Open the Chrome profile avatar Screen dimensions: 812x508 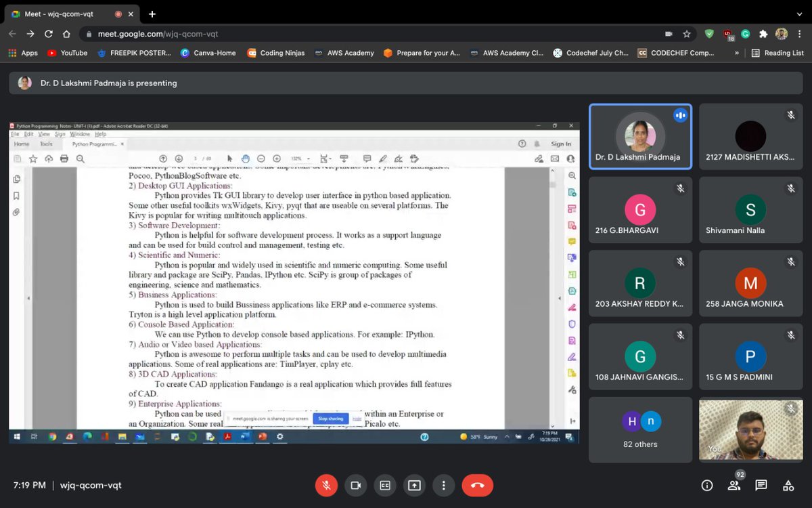[781, 34]
